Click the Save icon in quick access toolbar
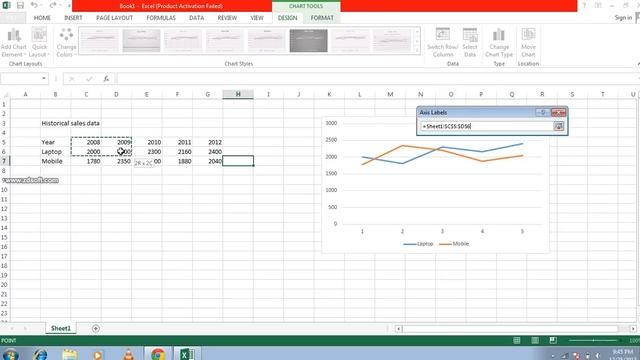The width and height of the screenshot is (640, 360). click(20, 5)
